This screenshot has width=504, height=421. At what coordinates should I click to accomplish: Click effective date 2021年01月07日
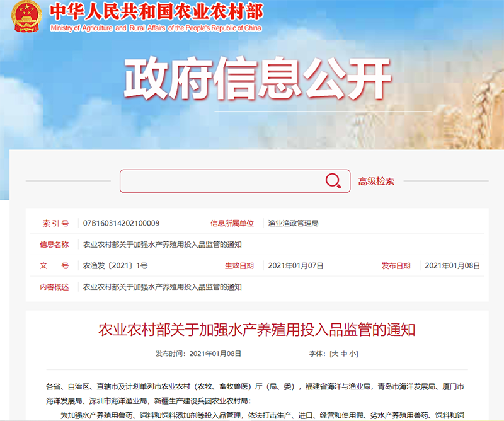[x=295, y=266]
